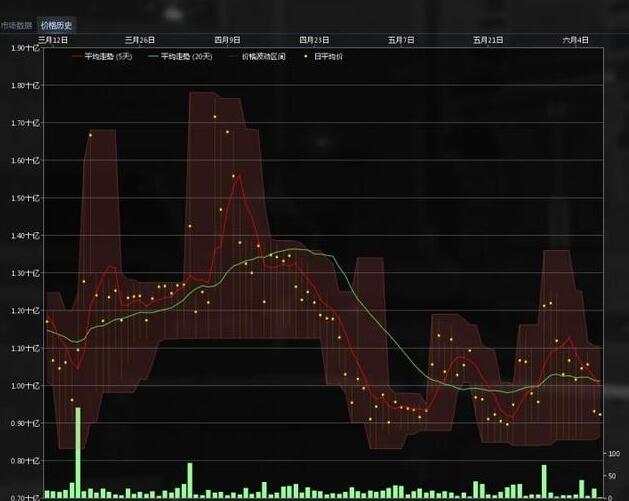
Task: Click the highest yellow price dot near 1.70十亿
Action: 214,117
